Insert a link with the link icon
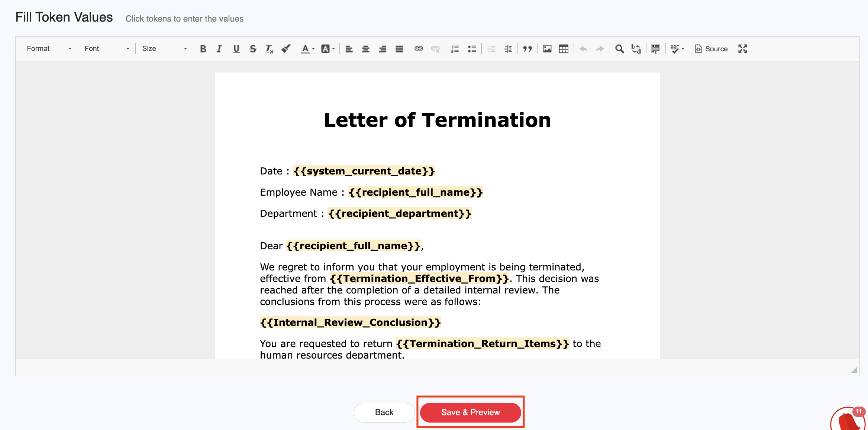The height and width of the screenshot is (430, 868). click(x=419, y=49)
